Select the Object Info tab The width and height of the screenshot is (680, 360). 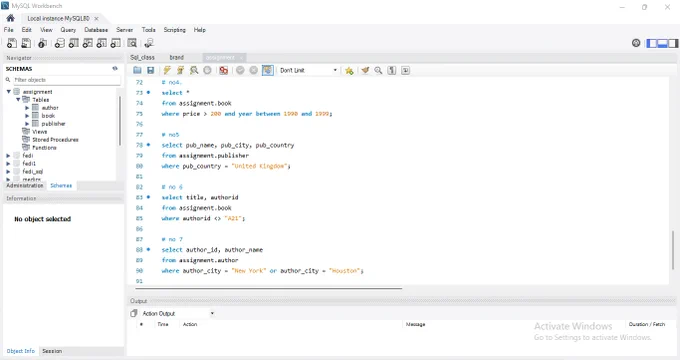click(x=20, y=351)
